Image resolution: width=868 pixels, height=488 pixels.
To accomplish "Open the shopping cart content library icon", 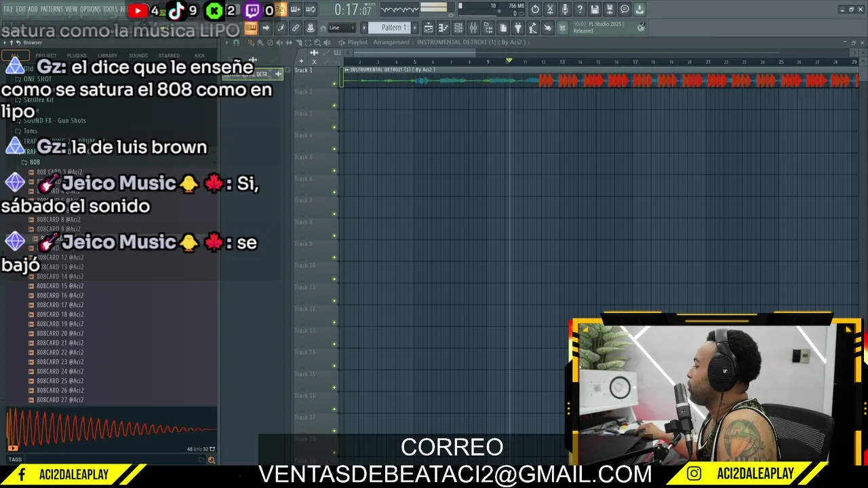I will coord(561,28).
